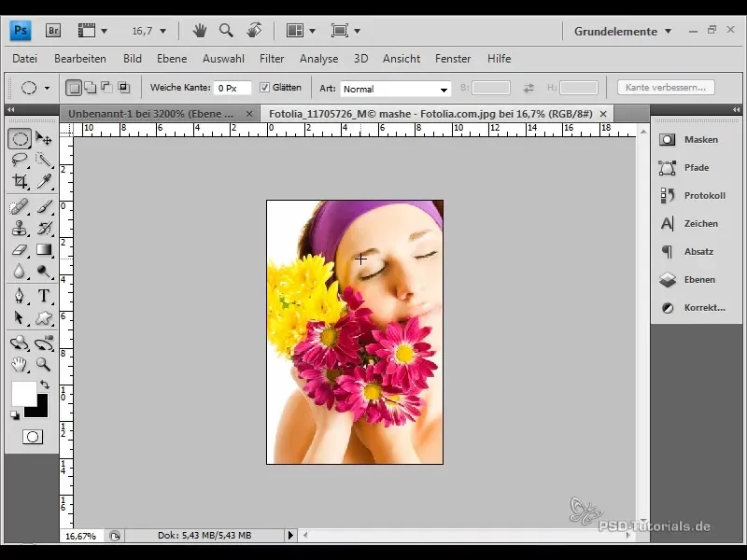The width and height of the screenshot is (747, 560).
Task: Open the Filter menu
Action: [272, 59]
